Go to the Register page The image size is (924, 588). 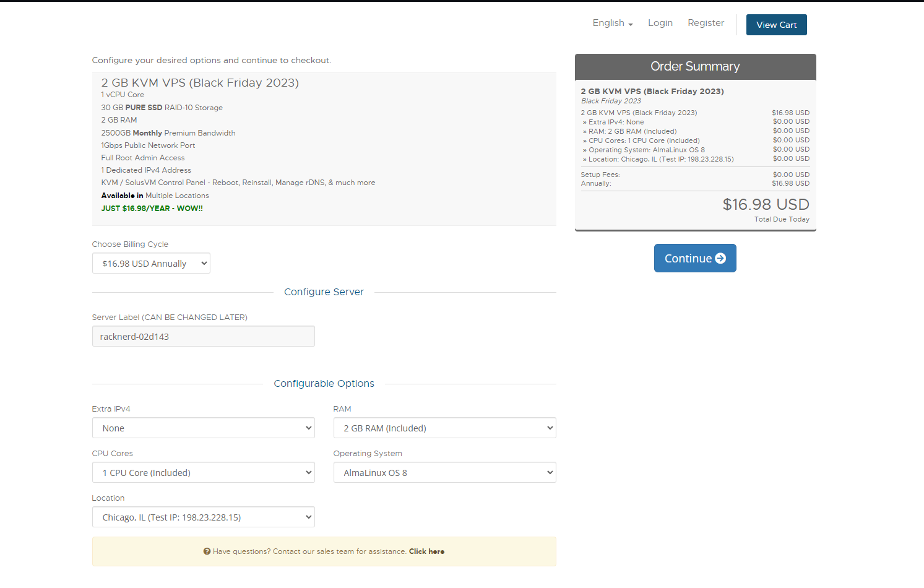tap(706, 23)
